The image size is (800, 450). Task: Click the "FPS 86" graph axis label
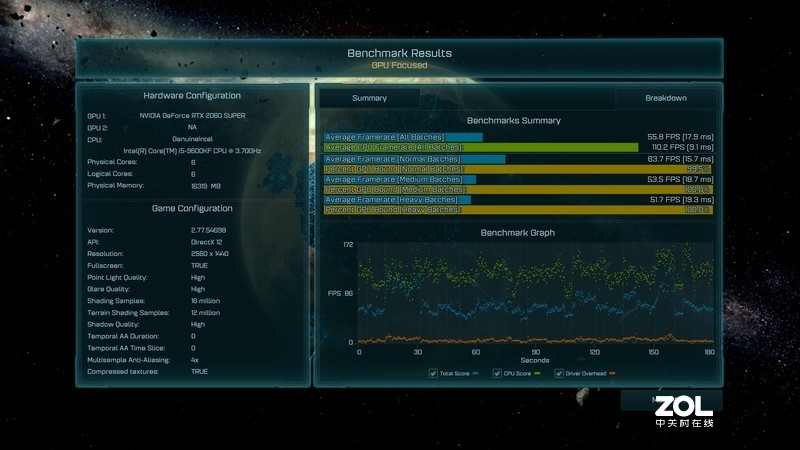340,293
